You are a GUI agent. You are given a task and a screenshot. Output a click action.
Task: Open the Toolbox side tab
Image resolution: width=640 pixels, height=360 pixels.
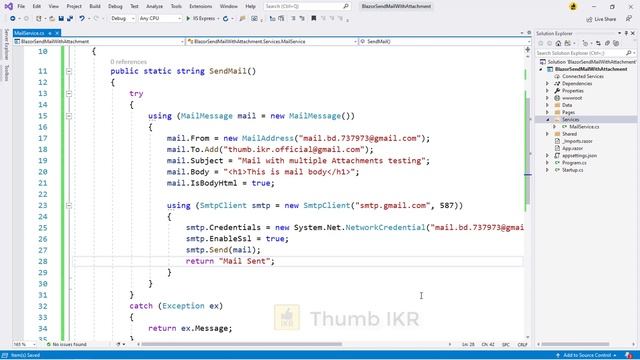tap(6, 73)
